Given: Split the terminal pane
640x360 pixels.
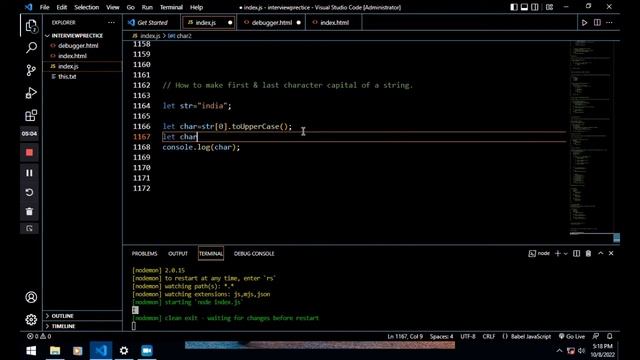Looking at the screenshot, I should 576,253.
